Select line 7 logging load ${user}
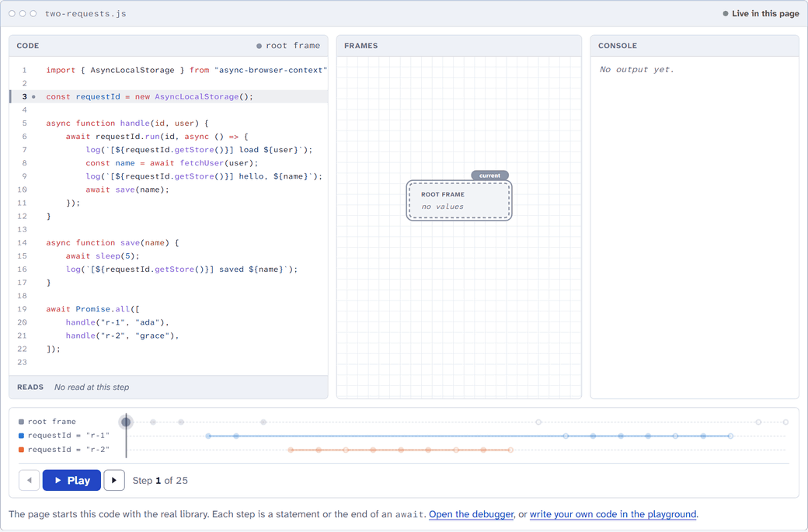Viewport: 808px width, 532px height. click(169, 150)
